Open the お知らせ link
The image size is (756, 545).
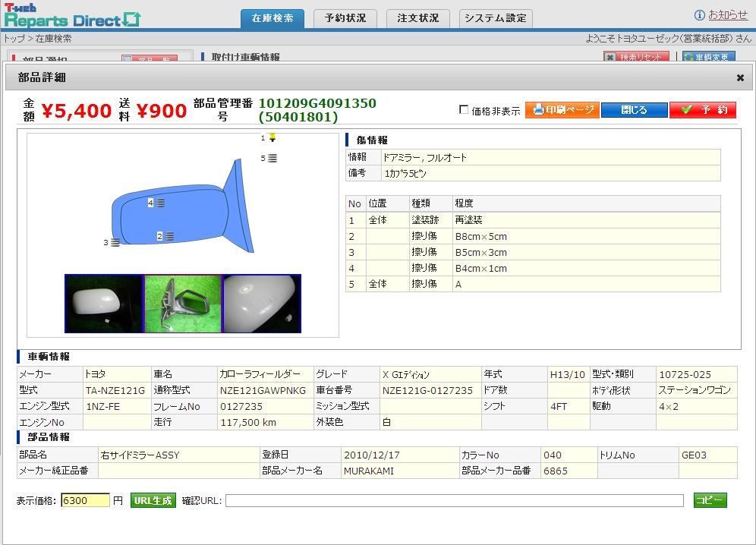[x=728, y=15]
